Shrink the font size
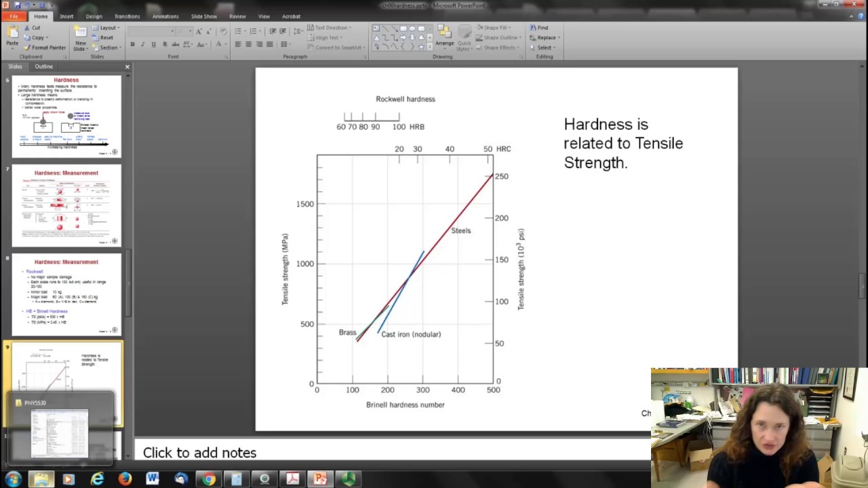Viewport: 868px width, 488px height. pos(208,31)
